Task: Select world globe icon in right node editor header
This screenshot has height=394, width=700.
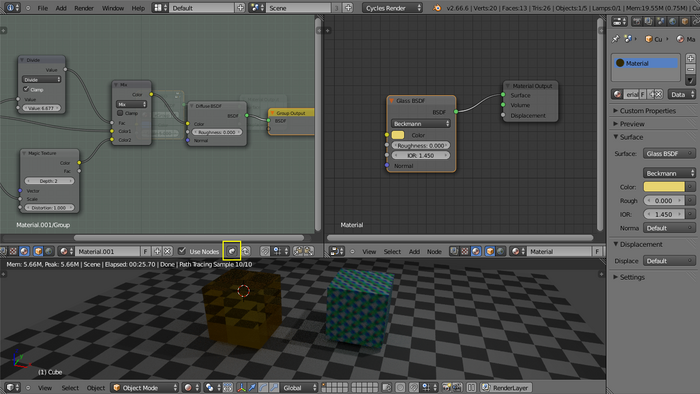Action: tap(500, 251)
